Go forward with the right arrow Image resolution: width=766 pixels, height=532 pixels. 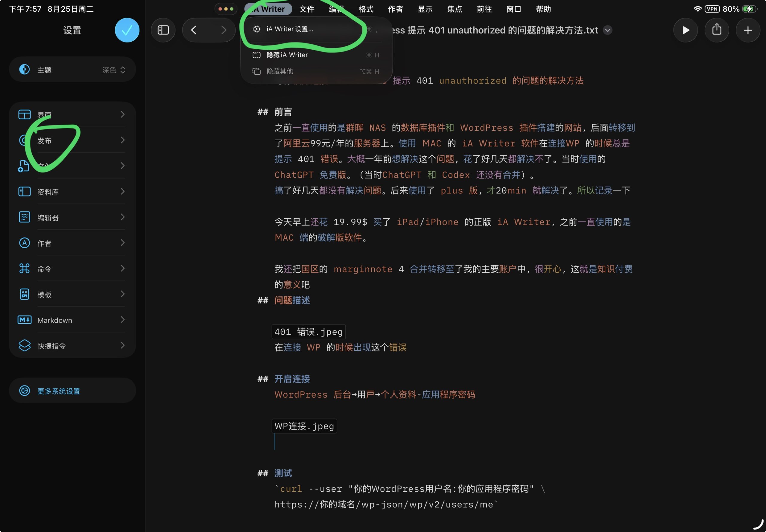224,30
